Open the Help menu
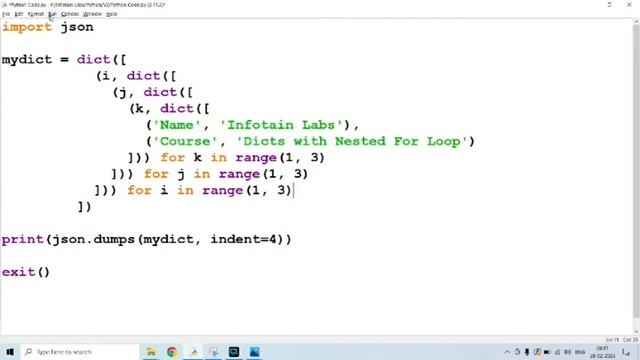This screenshot has width=640, height=360. (111, 14)
